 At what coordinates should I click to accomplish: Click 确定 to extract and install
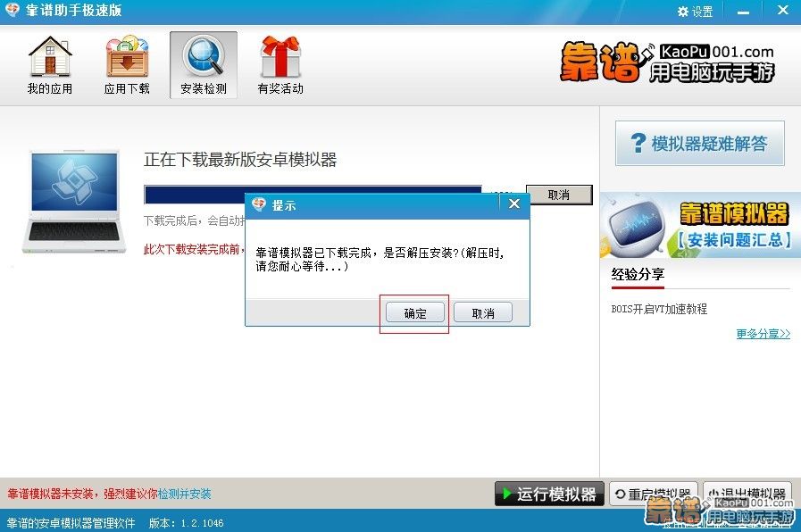(415, 313)
